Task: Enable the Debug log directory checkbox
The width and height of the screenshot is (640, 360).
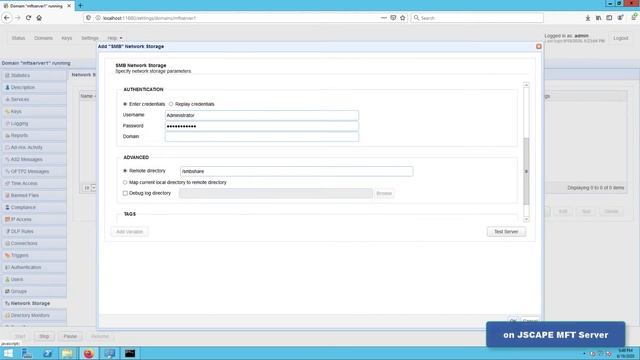Action: click(125, 193)
